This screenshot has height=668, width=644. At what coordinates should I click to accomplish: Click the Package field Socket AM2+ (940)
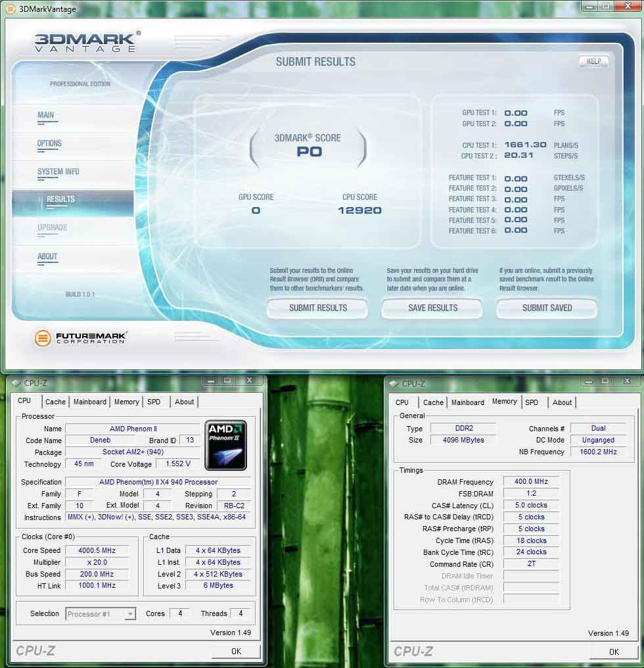(x=133, y=452)
